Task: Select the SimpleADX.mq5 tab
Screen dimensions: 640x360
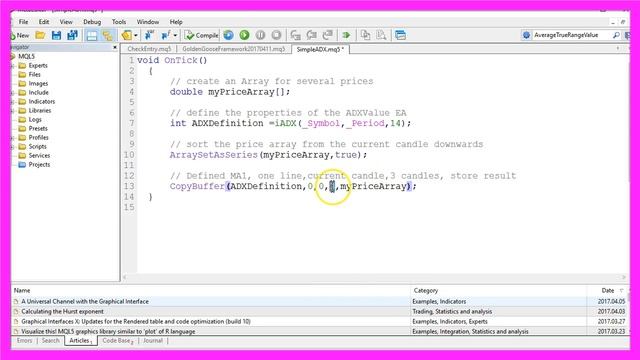Action: (x=320, y=49)
